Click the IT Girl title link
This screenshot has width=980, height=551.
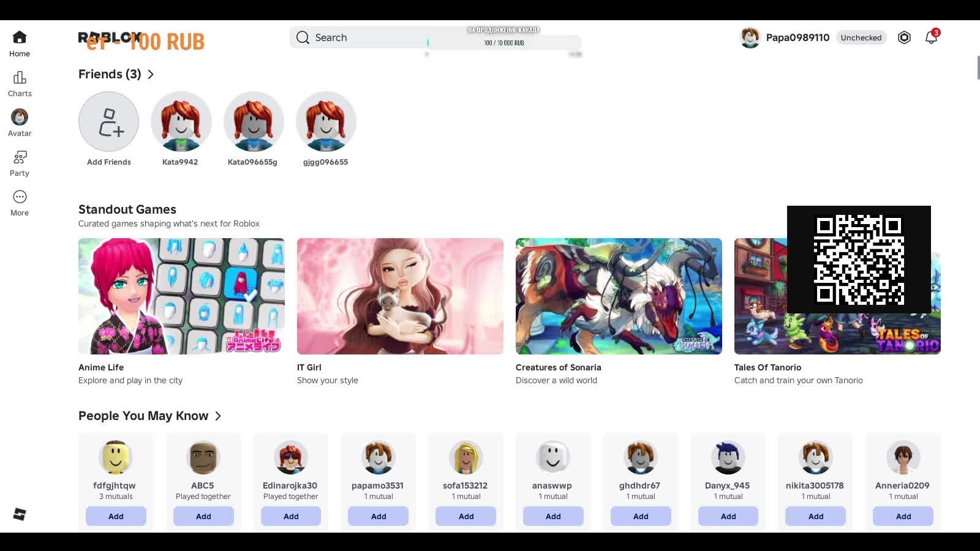pos(309,367)
